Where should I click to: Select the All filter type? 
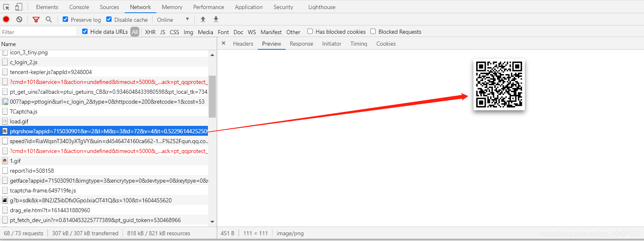coord(135,32)
